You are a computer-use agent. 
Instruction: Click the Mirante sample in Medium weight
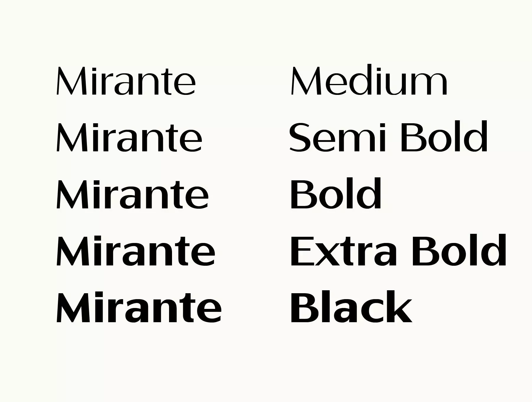[126, 81]
